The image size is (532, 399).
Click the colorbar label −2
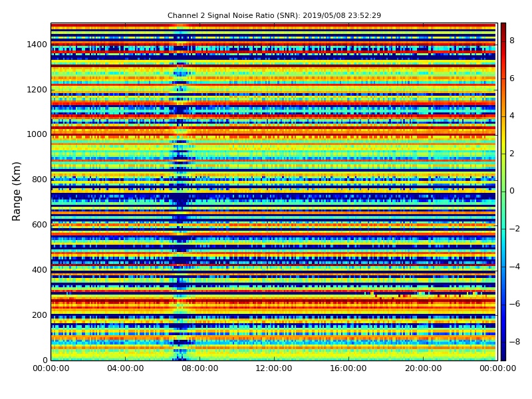click(x=515, y=229)
